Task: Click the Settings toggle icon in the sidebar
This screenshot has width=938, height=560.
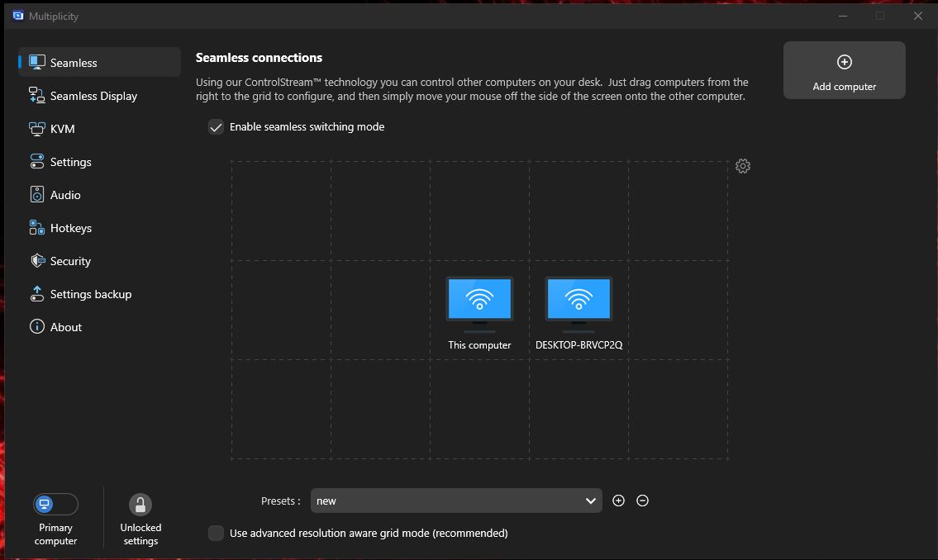Action: pos(37,161)
